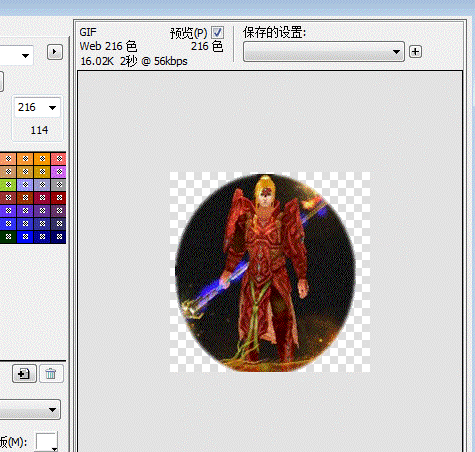
Task: Select the darkest navy blue swatch
Action: coord(59,237)
